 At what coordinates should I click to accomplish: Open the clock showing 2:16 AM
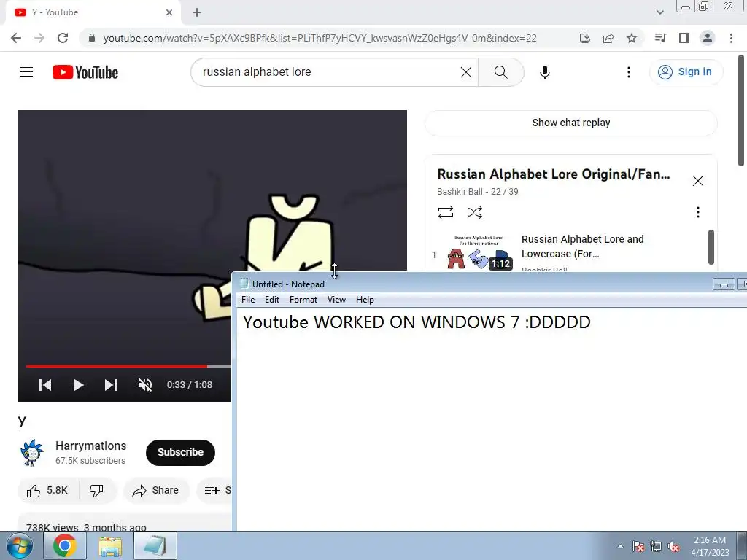click(x=710, y=546)
